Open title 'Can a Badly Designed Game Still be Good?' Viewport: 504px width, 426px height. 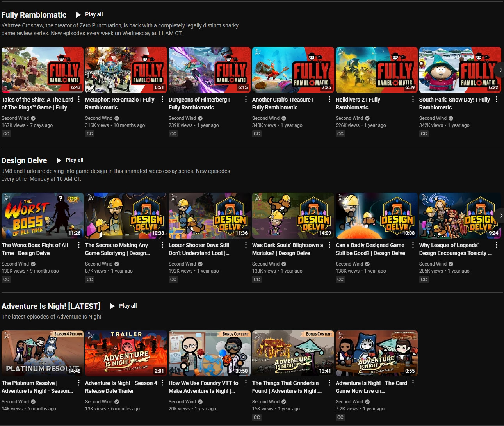pos(370,249)
